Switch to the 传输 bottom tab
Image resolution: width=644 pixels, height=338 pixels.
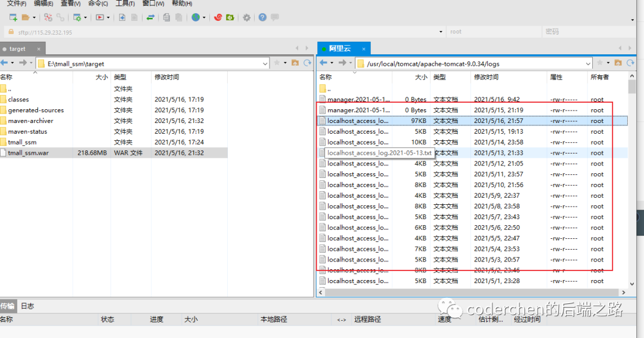[x=8, y=306]
